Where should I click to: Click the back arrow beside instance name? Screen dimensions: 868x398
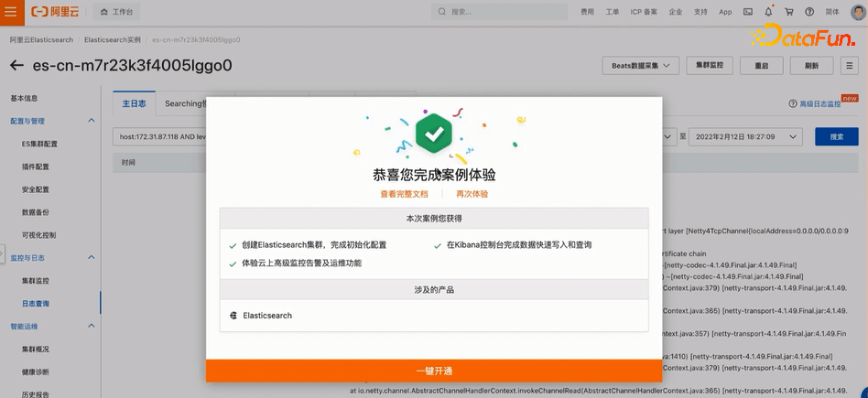[16, 65]
